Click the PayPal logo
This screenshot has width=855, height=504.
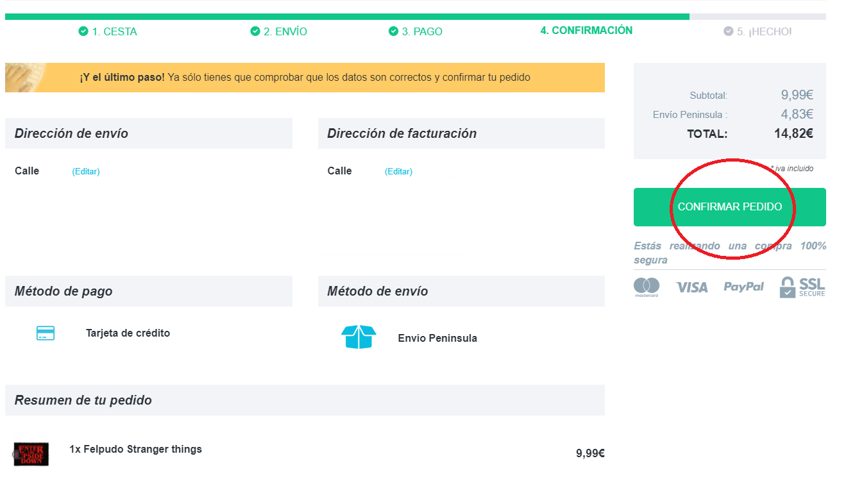coord(743,287)
